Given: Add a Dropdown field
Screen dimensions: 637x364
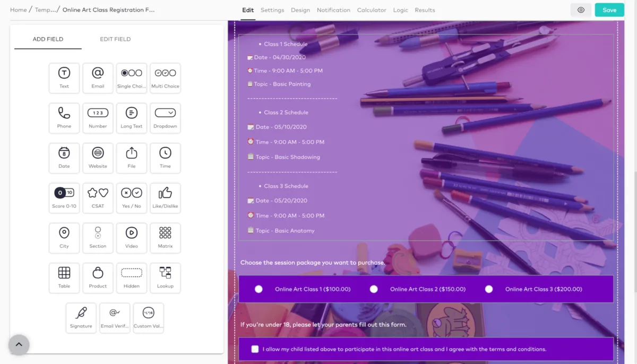Looking at the screenshot, I should pyautogui.click(x=165, y=118).
